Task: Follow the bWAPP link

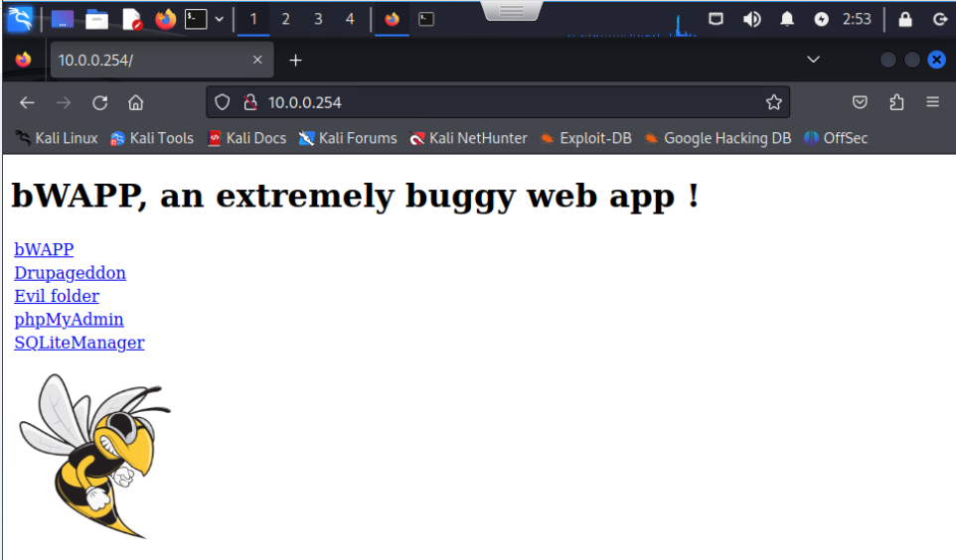Action: click(44, 249)
